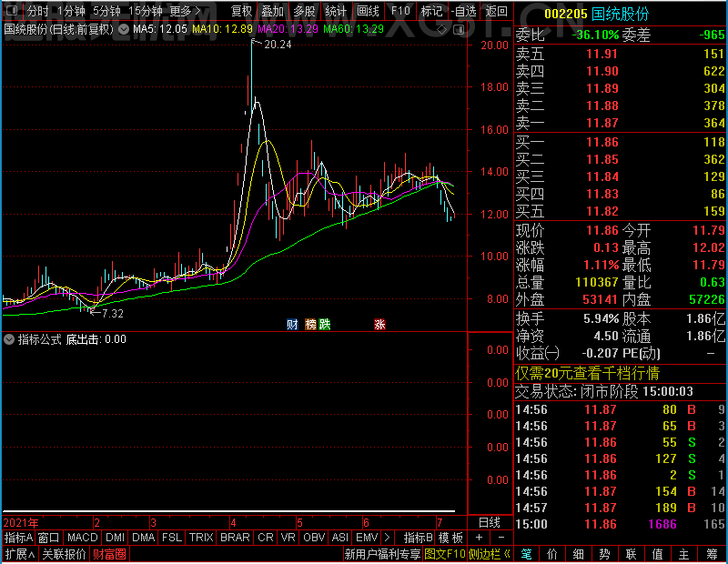The image size is (728, 564).
Task: Switch indicator to MACD
Action: [82, 538]
